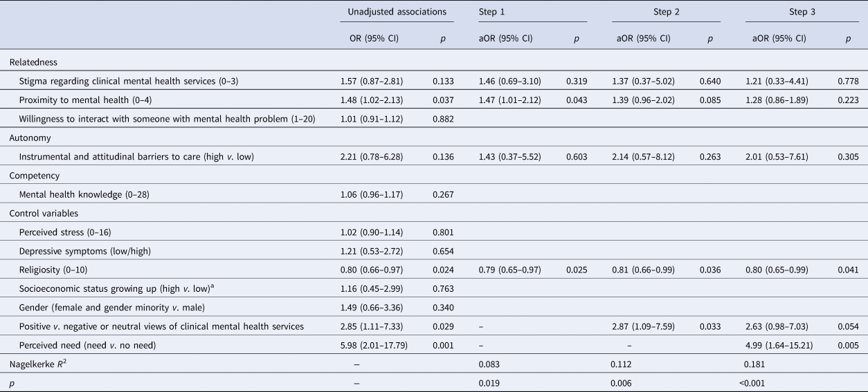868x392 pixels.
Task: Select the Autonomy section heading
Action: tap(30, 138)
